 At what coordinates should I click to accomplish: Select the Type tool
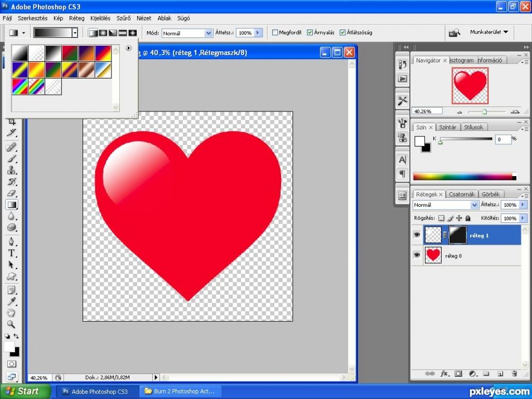[12, 253]
